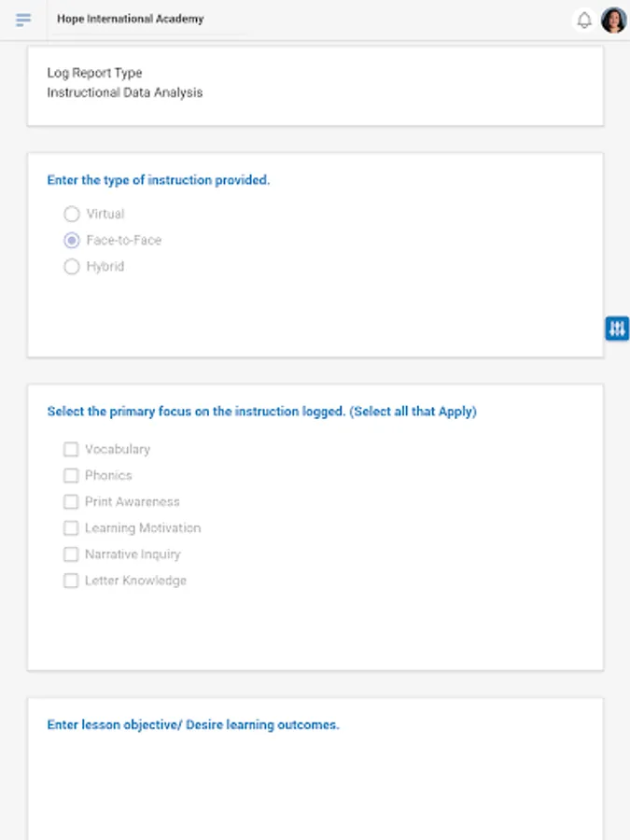Open the user profile avatar
The height and width of the screenshot is (840, 630).
(x=614, y=20)
